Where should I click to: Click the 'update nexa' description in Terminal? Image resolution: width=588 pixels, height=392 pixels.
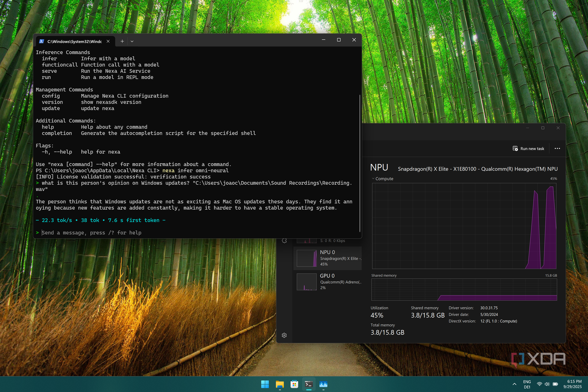click(97, 108)
